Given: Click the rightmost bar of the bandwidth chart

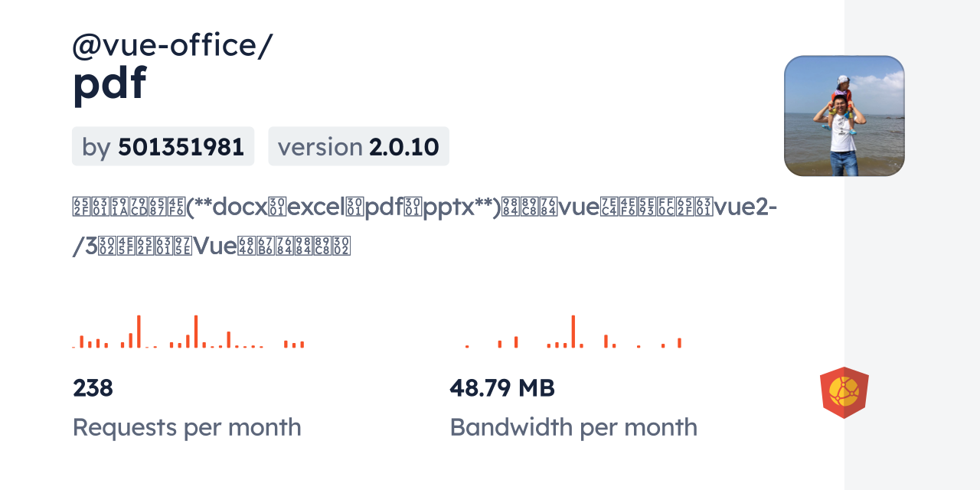Looking at the screenshot, I should [679, 343].
